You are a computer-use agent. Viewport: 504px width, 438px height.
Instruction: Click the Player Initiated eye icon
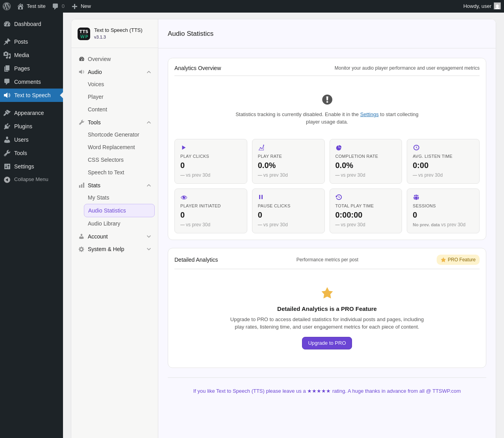point(184,197)
